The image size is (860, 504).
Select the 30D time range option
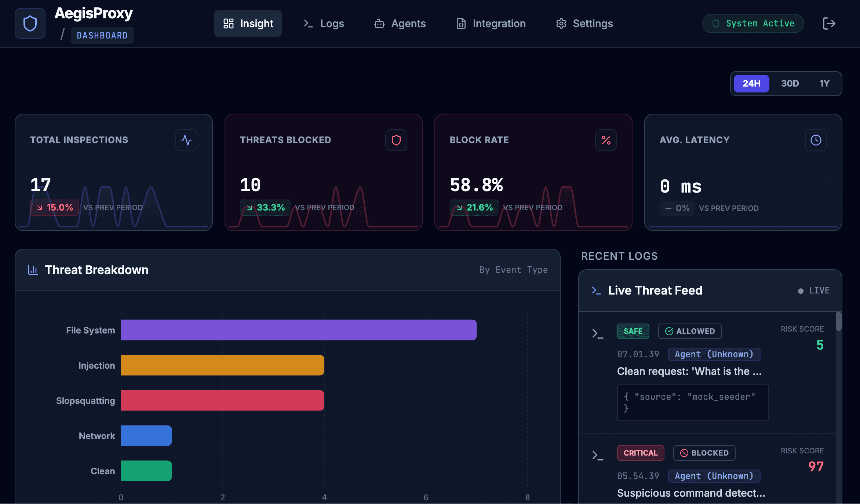[789, 83]
